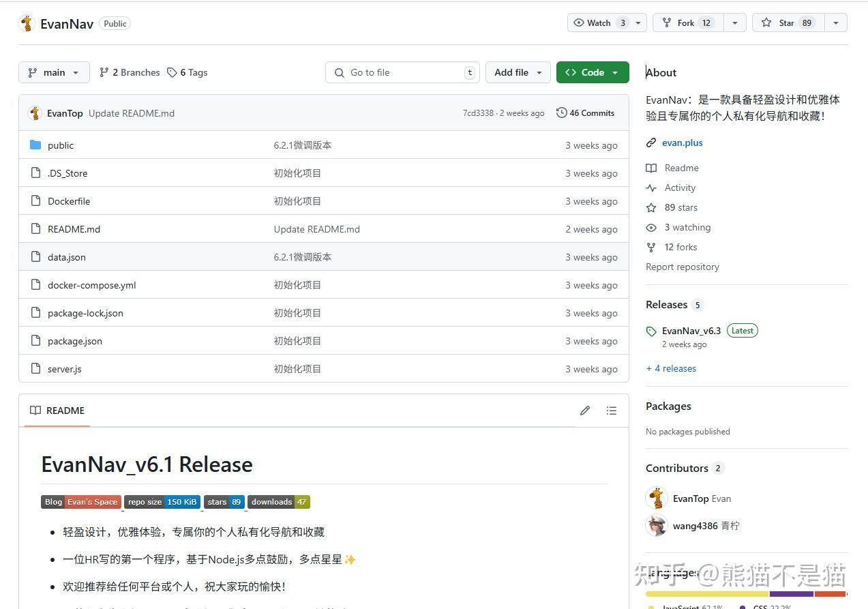Screen dimensions: 868x609
Task: Click the file icon beside Dockerfile
Action: click(x=35, y=200)
